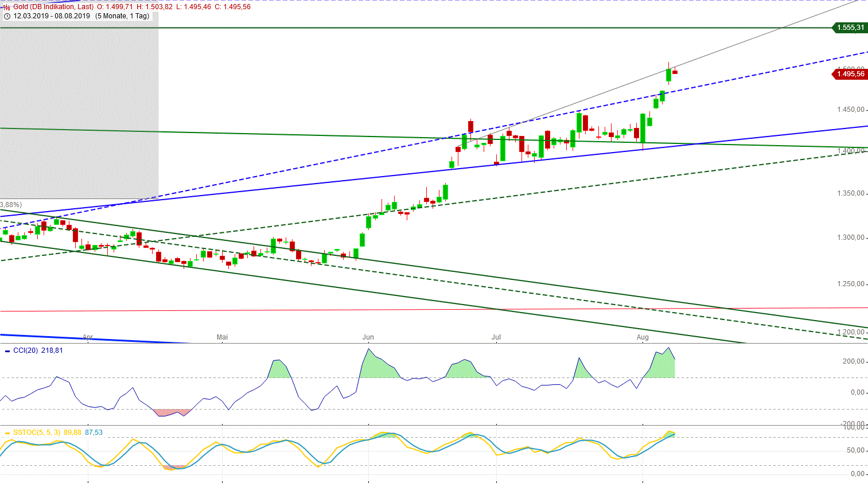Click the 'Aug' month label on time axis

(x=643, y=337)
